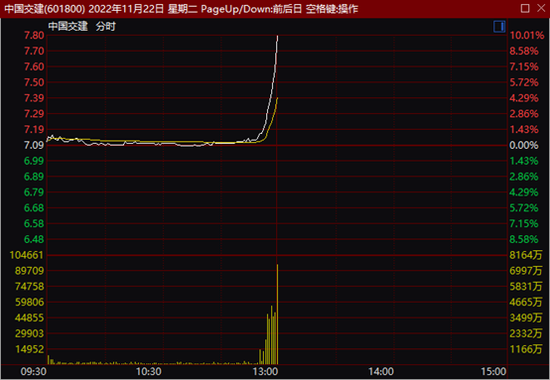
Task: Select the 6.89 price axis label
Action: pyautogui.click(x=34, y=176)
